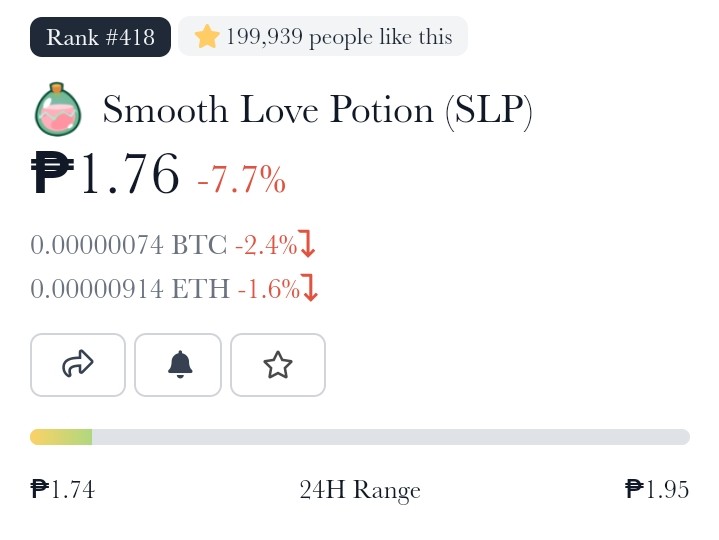Click the ETH red down arrow
The width and height of the screenshot is (719, 540).
tap(310, 288)
